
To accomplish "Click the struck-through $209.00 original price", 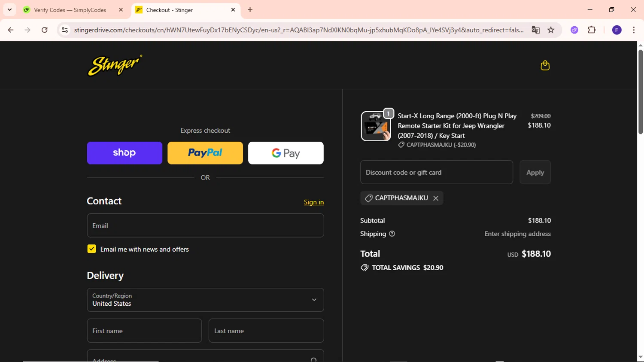I will point(541,116).
